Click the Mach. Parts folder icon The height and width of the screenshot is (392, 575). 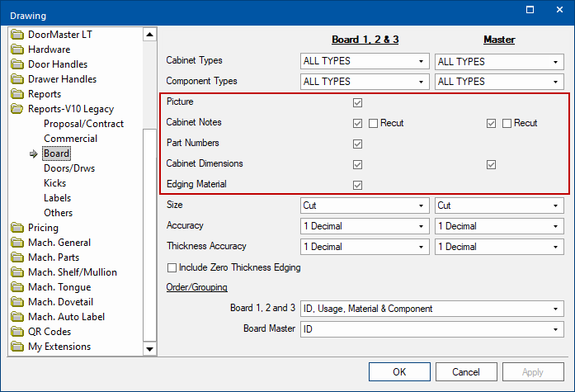(16, 257)
